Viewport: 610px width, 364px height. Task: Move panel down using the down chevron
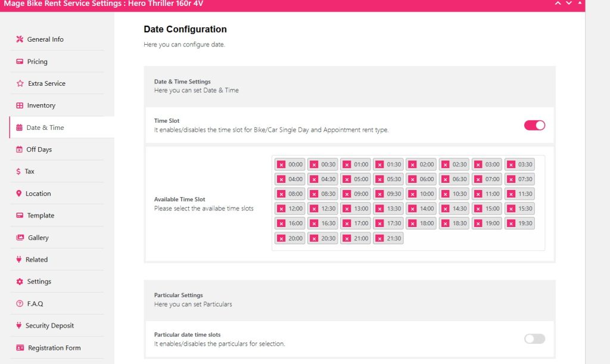tap(569, 3)
